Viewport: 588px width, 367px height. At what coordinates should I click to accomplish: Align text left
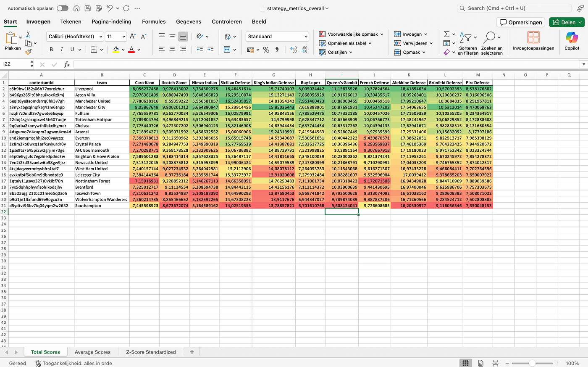coord(162,50)
